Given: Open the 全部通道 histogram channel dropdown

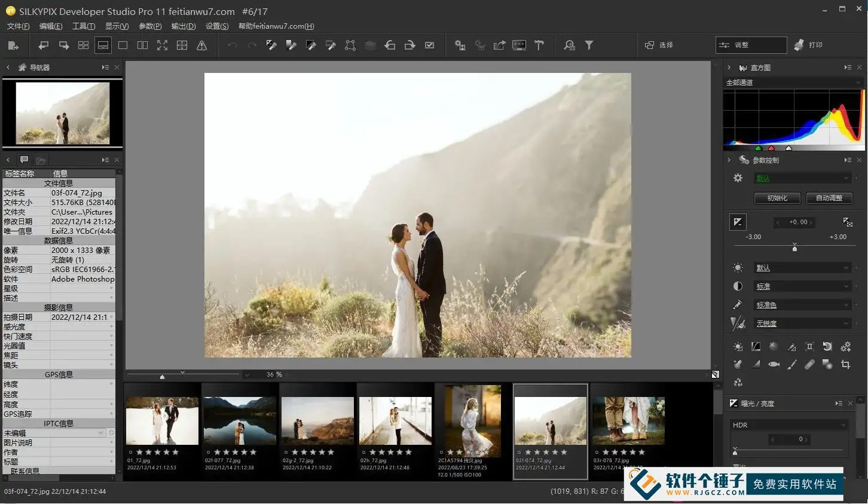Looking at the screenshot, I should [x=794, y=82].
